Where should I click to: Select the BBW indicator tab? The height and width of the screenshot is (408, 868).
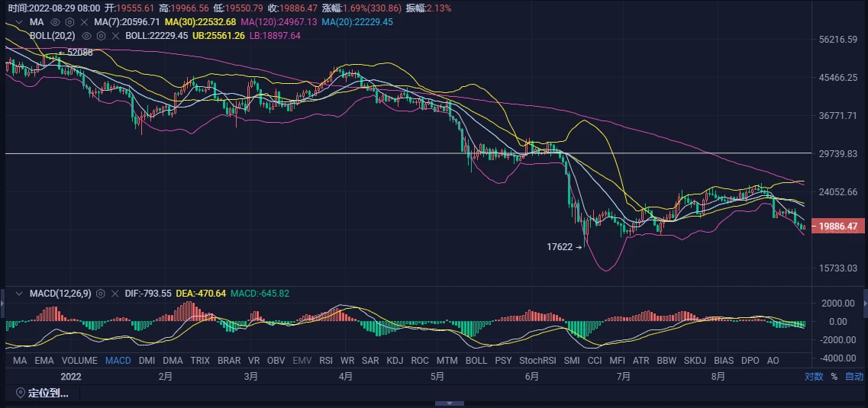click(666, 361)
